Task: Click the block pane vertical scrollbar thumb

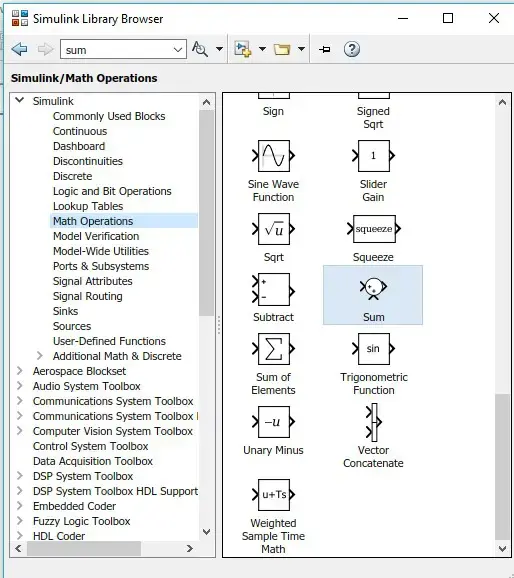Action: tap(502, 466)
